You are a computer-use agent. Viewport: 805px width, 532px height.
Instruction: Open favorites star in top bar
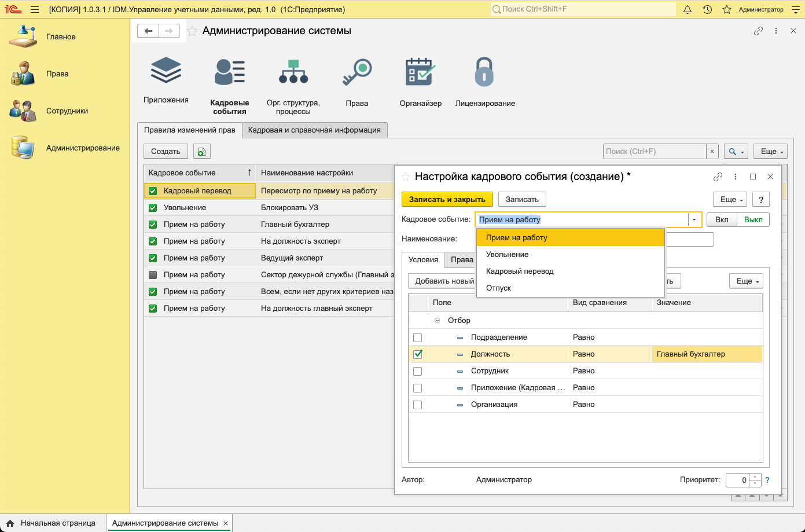(727, 9)
